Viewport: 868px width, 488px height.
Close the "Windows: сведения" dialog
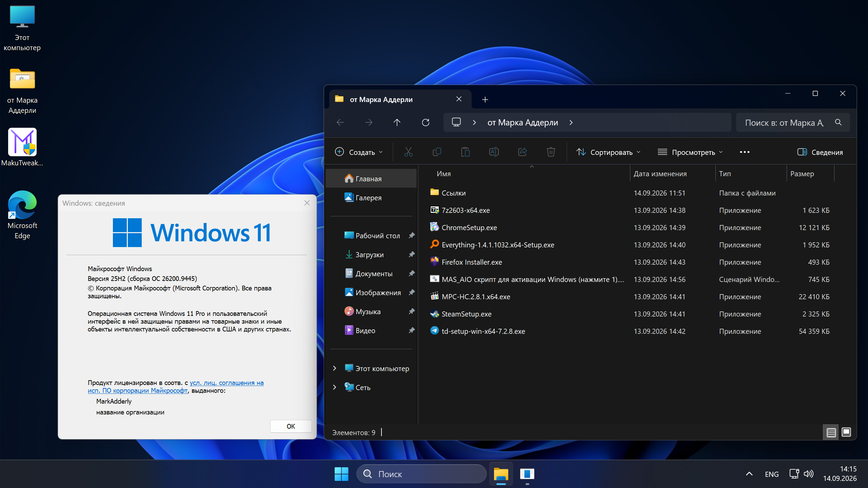pos(307,203)
